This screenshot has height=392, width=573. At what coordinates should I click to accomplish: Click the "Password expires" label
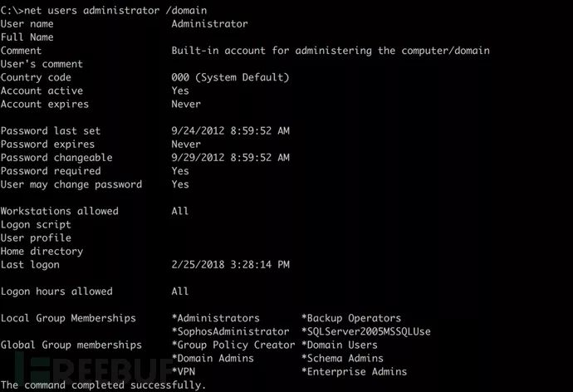pos(48,145)
